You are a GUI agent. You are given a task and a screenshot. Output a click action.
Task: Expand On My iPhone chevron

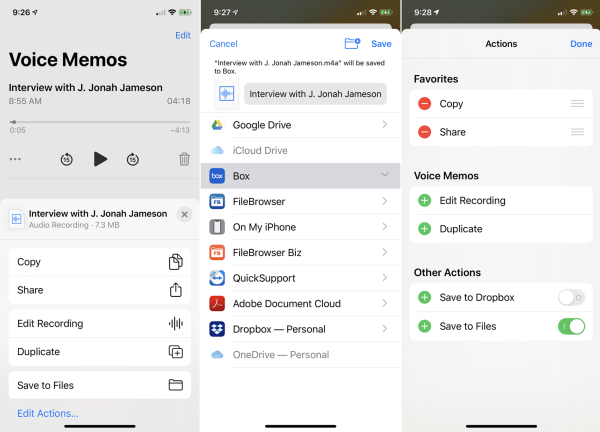pos(385,227)
